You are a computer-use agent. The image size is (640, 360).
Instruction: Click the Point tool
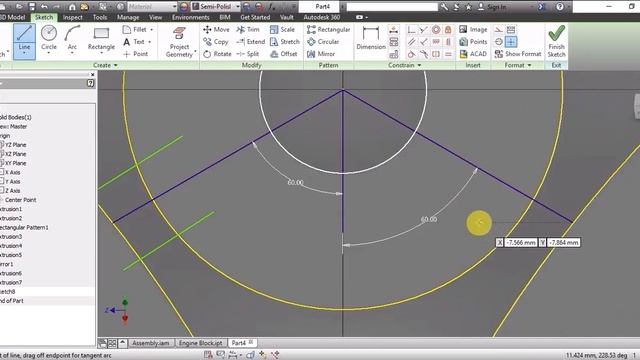pos(136,54)
